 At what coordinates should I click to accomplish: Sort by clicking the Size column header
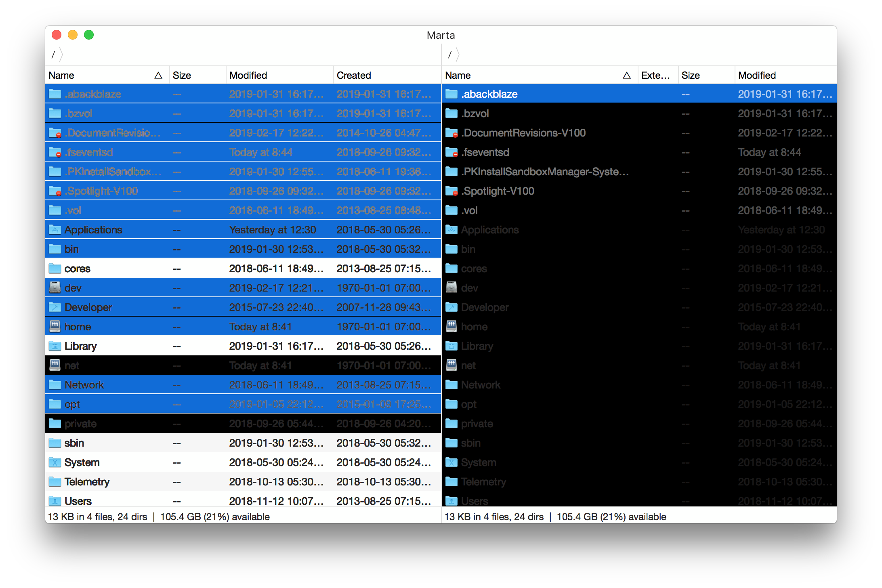click(x=182, y=75)
